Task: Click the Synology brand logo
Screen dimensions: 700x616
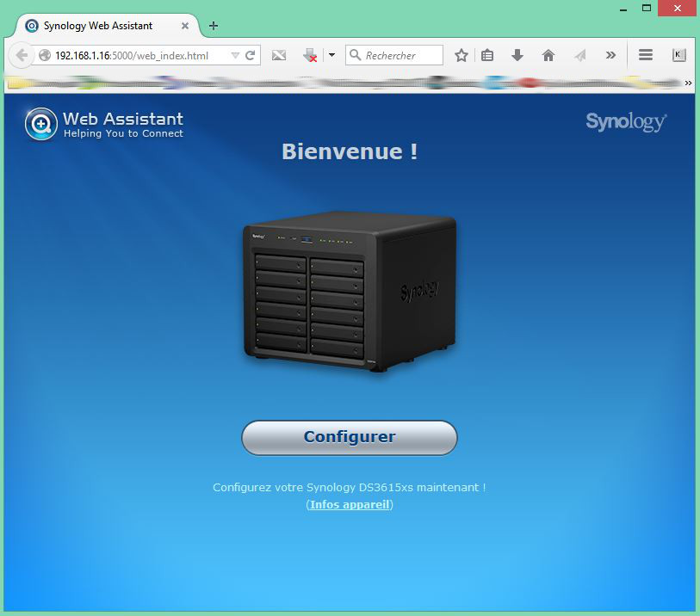Action: point(626,121)
